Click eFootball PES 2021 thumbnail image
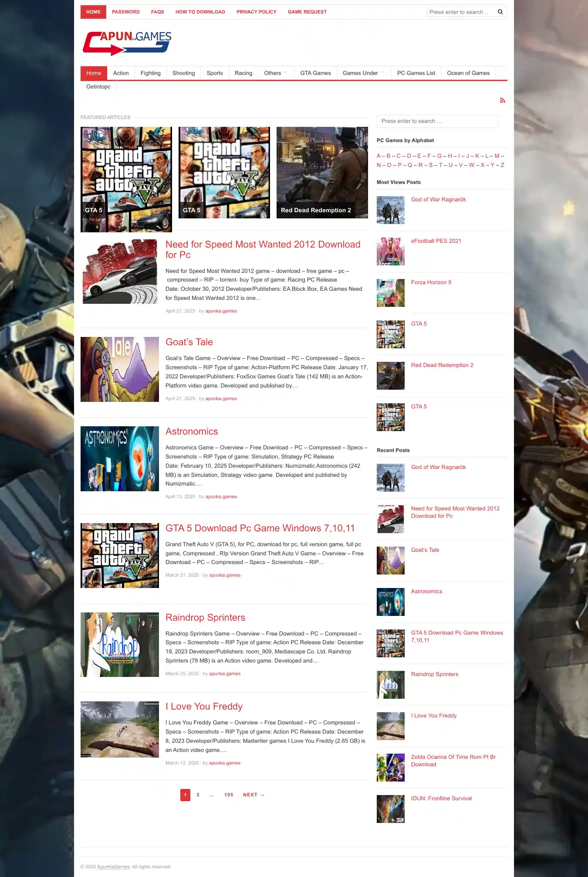The width and height of the screenshot is (588, 877). (x=390, y=252)
